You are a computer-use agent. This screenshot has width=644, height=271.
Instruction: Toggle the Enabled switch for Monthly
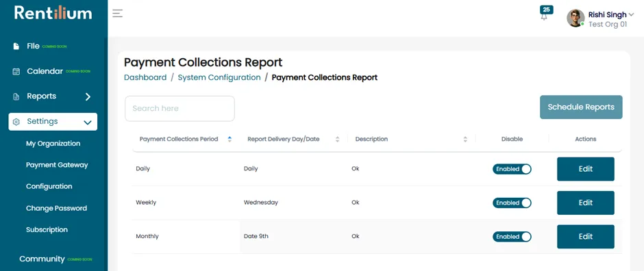512,237
